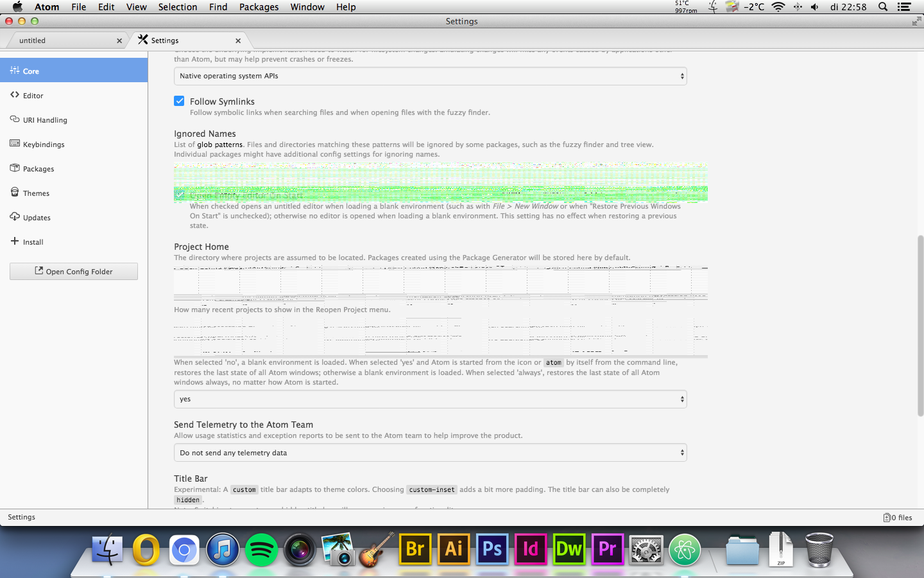Click the Open Config Folder button
The width and height of the screenshot is (924, 578).
(x=74, y=271)
